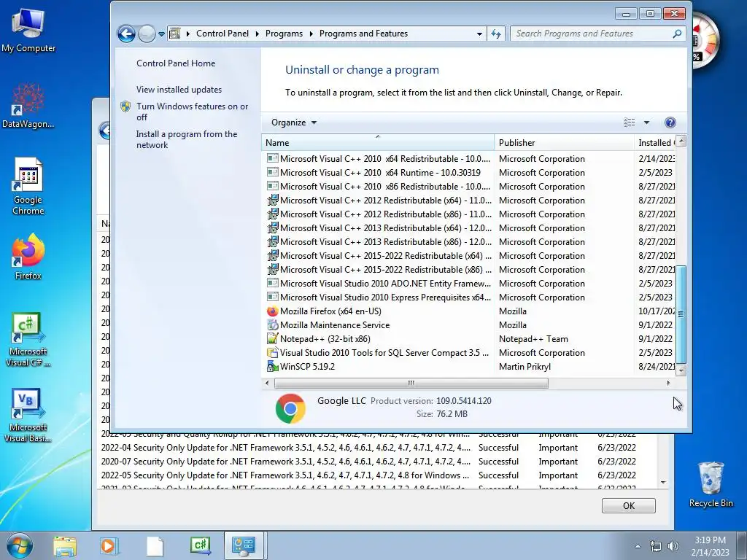Open the Organize dropdown menu
The width and height of the screenshot is (747, 560).
tap(294, 122)
